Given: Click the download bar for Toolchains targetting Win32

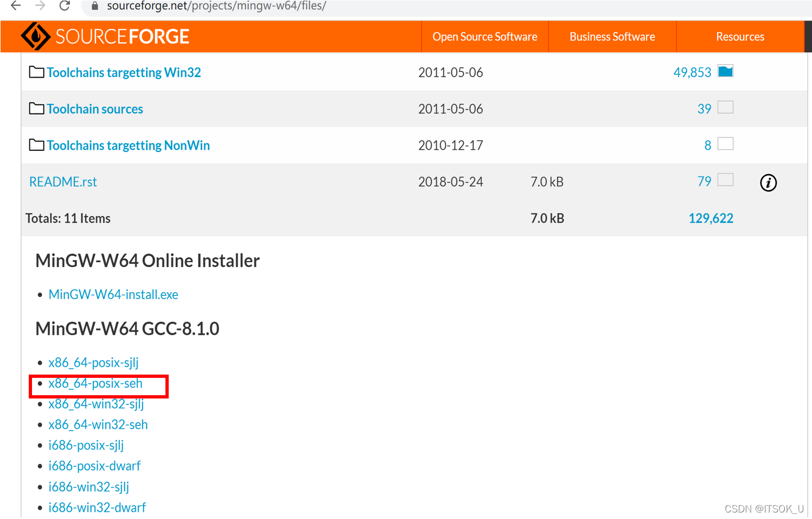Looking at the screenshot, I should point(725,71).
